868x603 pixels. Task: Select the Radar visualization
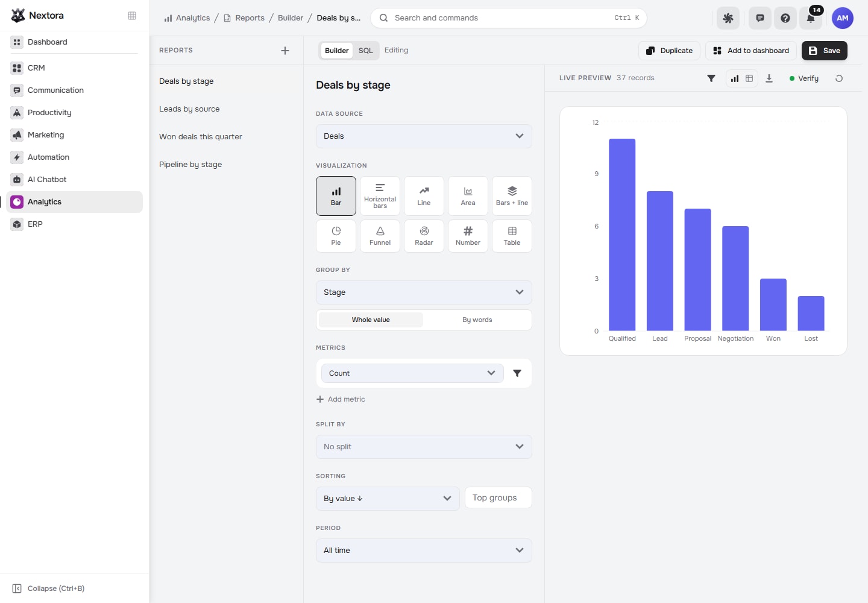tap(424, 236)
